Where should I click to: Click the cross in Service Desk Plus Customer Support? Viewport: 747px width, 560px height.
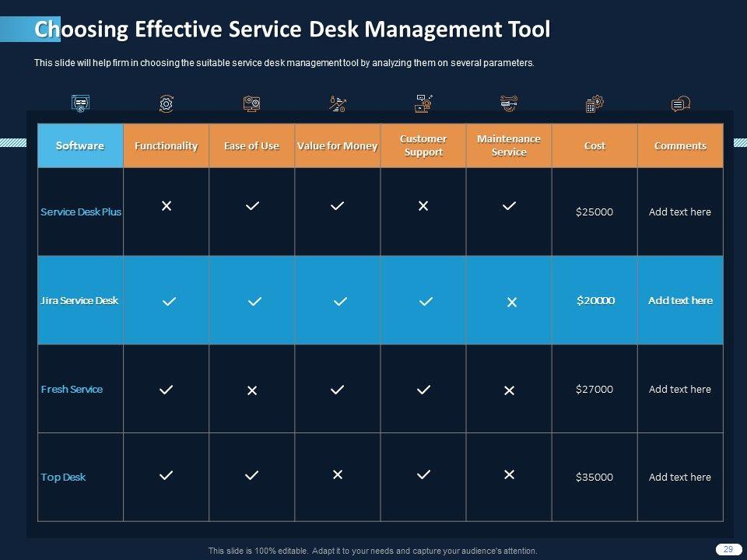coord(423,205)
